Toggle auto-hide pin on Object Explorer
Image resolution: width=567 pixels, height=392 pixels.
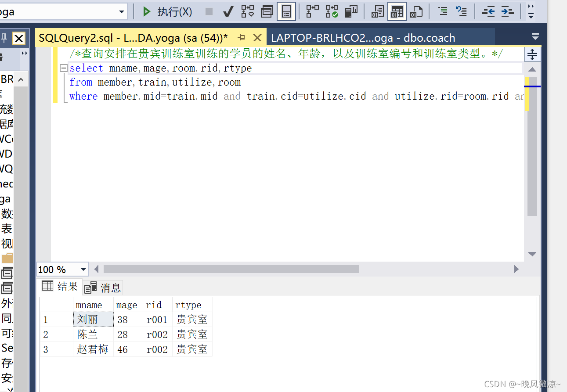4,39
